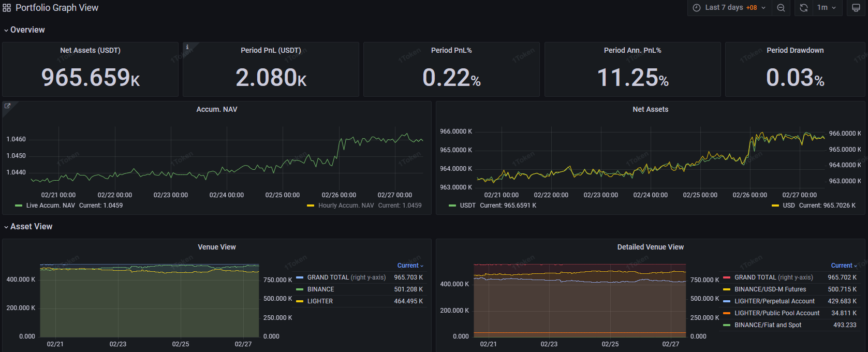Toggle GRAND TOTAL series in Venue View legend
868x352 pixels.
(x=346, y=277)
